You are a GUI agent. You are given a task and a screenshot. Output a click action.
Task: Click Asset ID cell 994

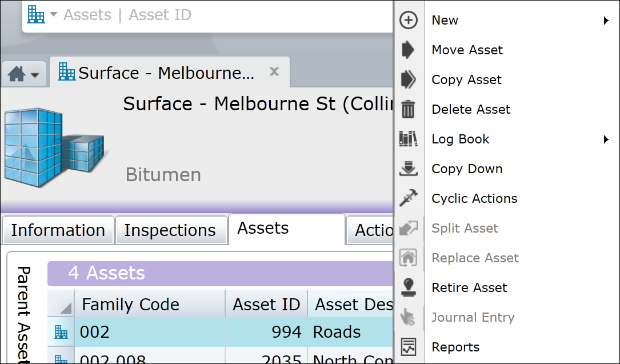click(x=266, y=332)
